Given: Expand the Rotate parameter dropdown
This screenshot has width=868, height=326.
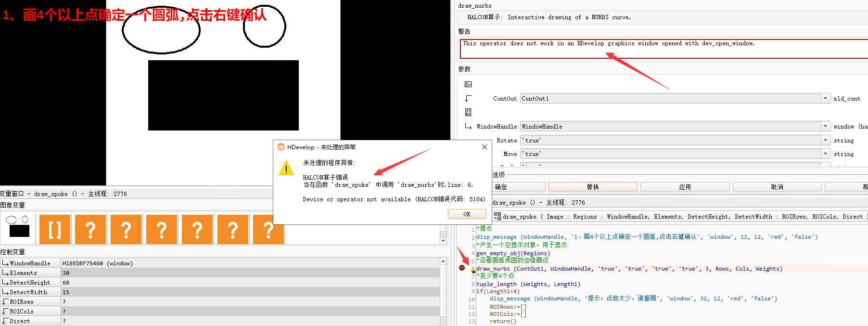Looking at the screenshot, I should (x=826, y=140).
